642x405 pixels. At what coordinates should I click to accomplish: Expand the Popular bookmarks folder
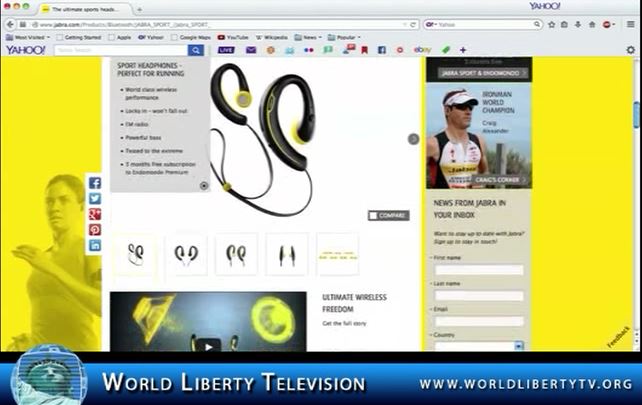point(344,37)
